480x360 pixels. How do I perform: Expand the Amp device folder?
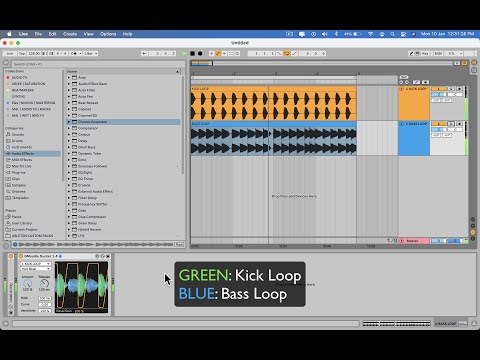[69, 77]
